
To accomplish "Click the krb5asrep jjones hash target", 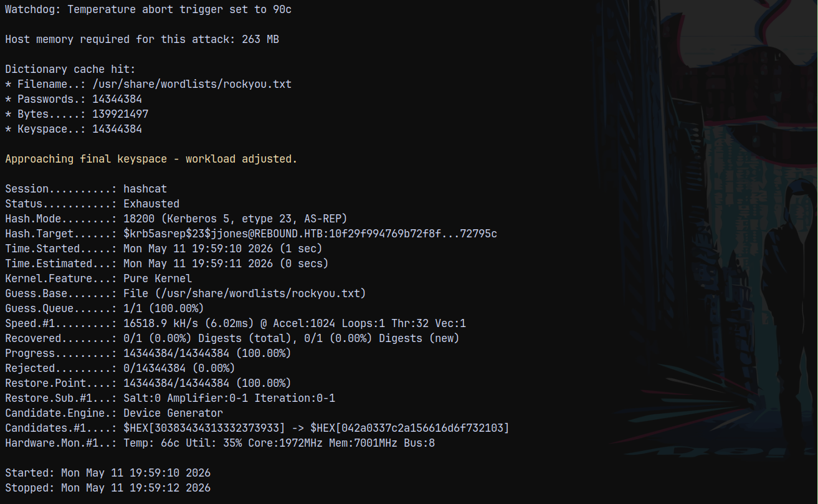I will [x=310, y=234].
